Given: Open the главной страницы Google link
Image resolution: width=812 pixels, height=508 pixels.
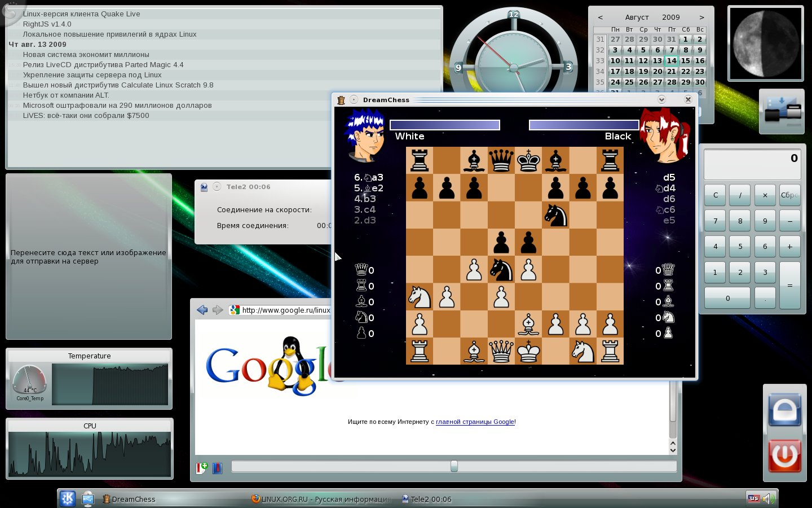Looking at the screenshot, I should tap(475, 422).
